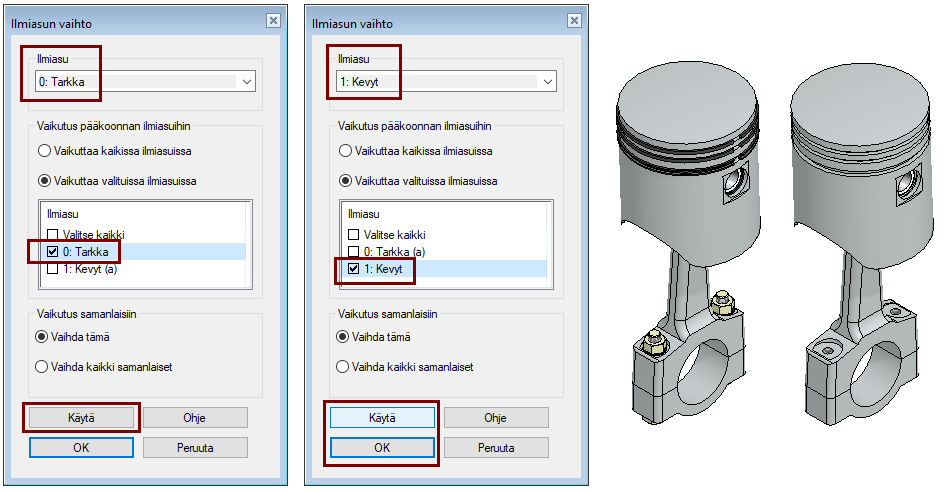Close the right Ilmiasun vaihto dialog
This screenshot has height=492, width=948.
tap(574, 21)
